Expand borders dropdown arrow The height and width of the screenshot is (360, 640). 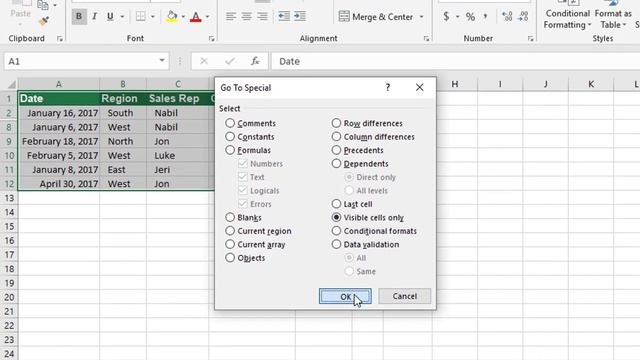point(153,17)
